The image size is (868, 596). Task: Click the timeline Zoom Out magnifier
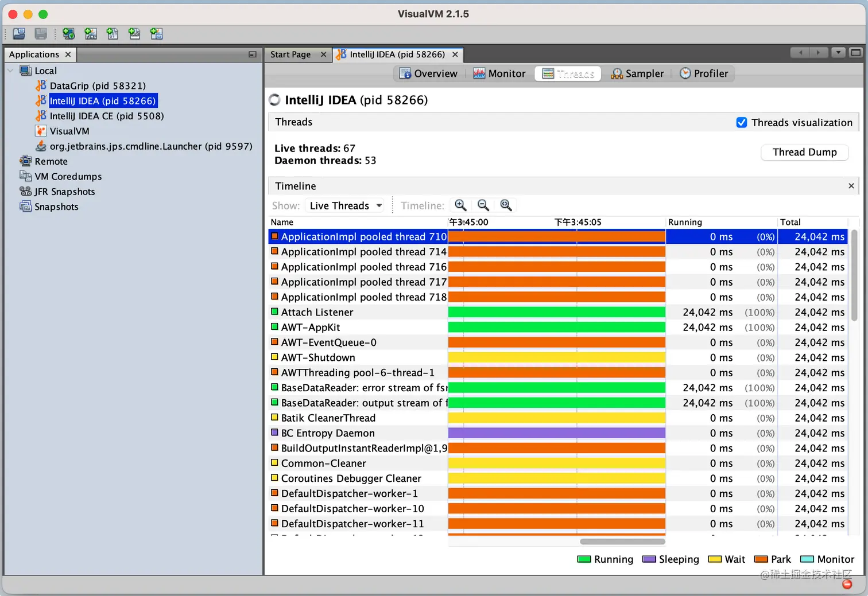click(483, 205)
